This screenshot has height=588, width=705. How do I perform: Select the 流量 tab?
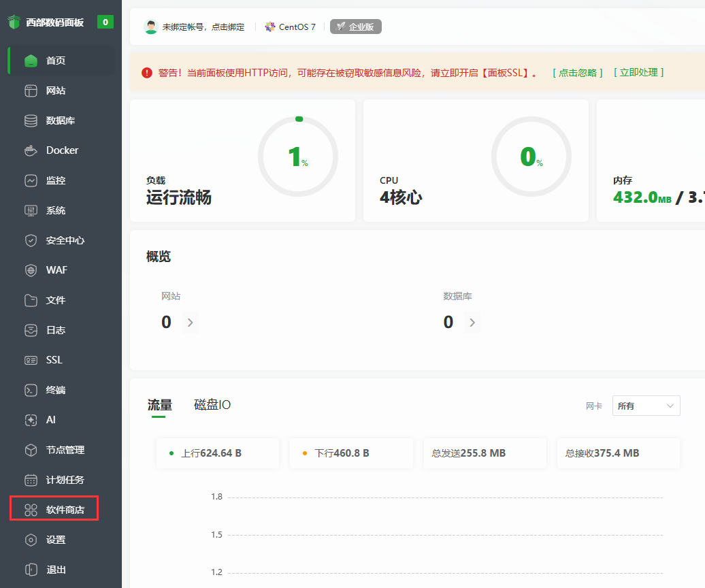[x=160, y=405]
